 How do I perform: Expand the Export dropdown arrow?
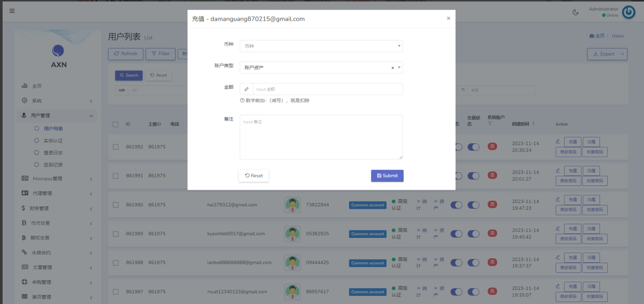622,54
